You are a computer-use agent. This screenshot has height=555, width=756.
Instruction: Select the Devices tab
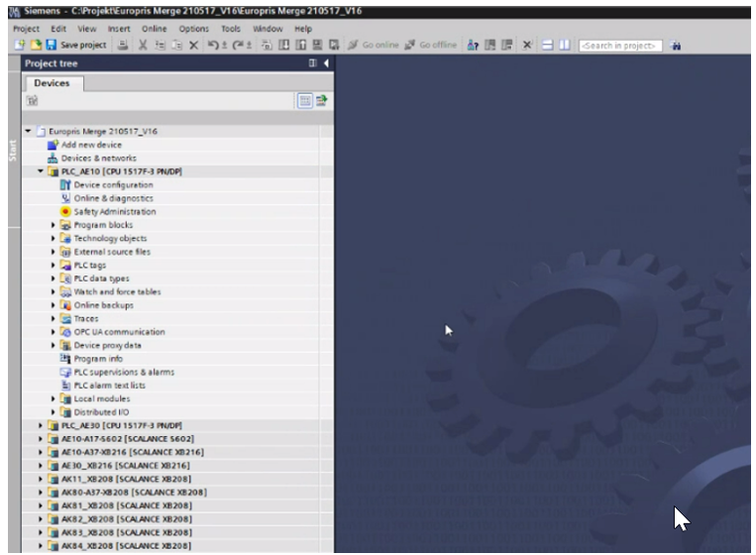[53, 83]
